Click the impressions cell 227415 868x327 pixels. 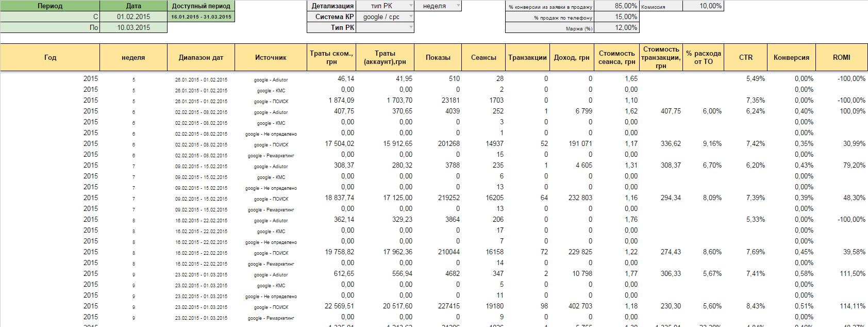click(449, 306)
